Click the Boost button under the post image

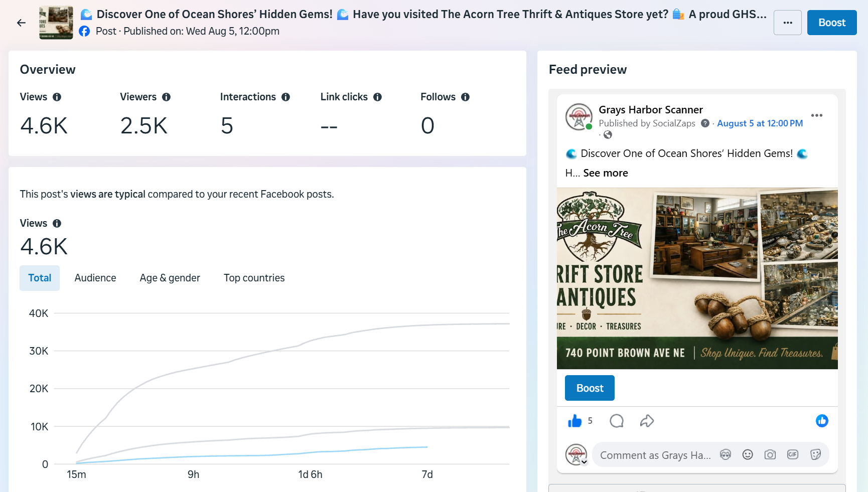coord(590,388)
